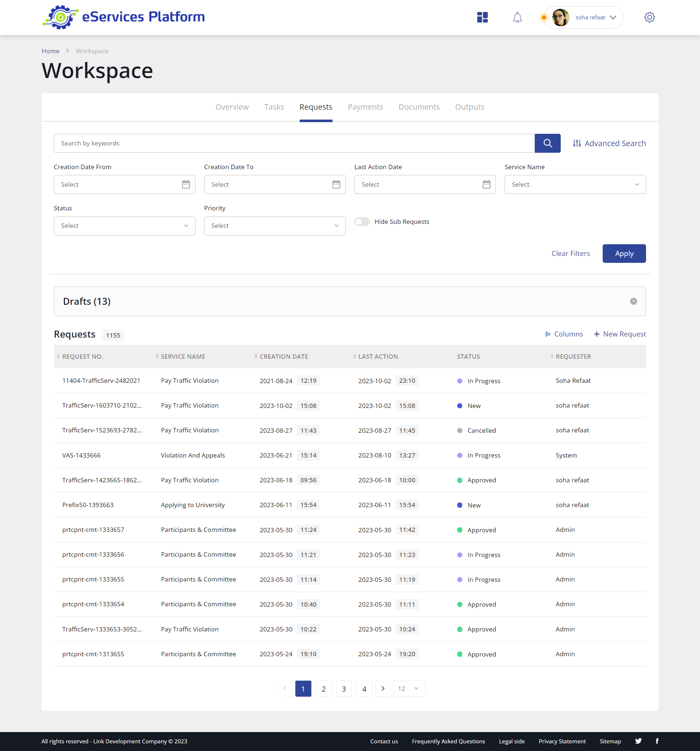
Task: Open the settings gear
Action: coord(649,17)
